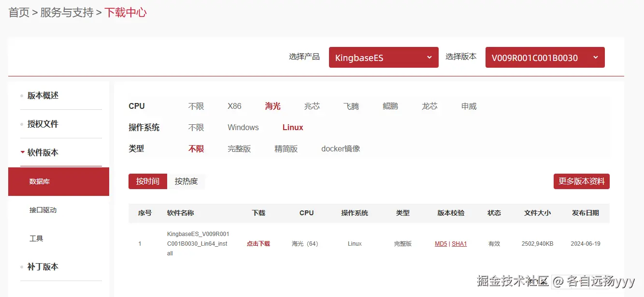The image size is (644, 297).
Task: Select 工具 in the sidebar
Action: pos(36,238)
